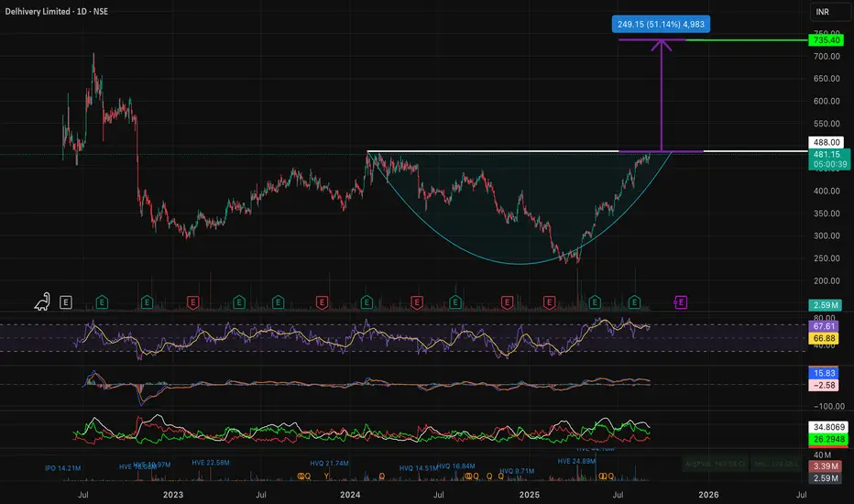
Task: Click the yellow 66.88 value label
Action: [824, 338]
